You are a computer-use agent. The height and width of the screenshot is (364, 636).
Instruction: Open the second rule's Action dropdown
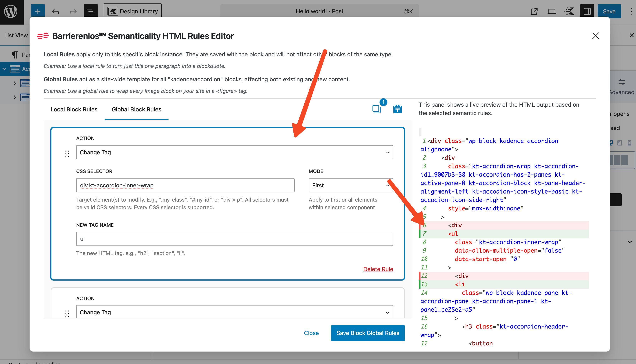click(x=234, y=312)
